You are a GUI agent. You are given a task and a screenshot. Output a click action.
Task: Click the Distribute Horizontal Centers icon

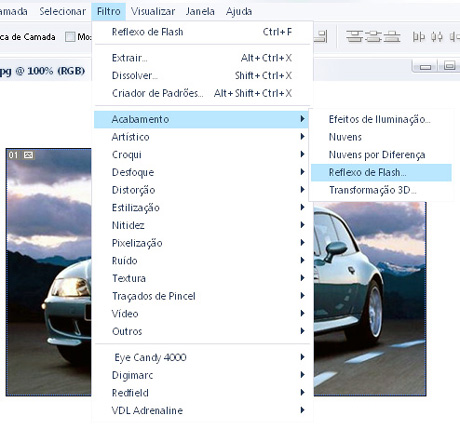[437, 36]
